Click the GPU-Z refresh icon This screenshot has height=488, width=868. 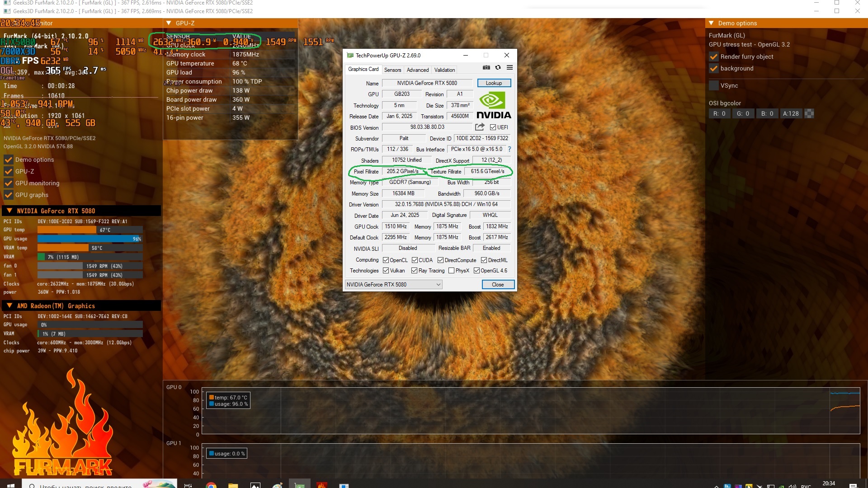pyautogui.click(x=498, y=68)
